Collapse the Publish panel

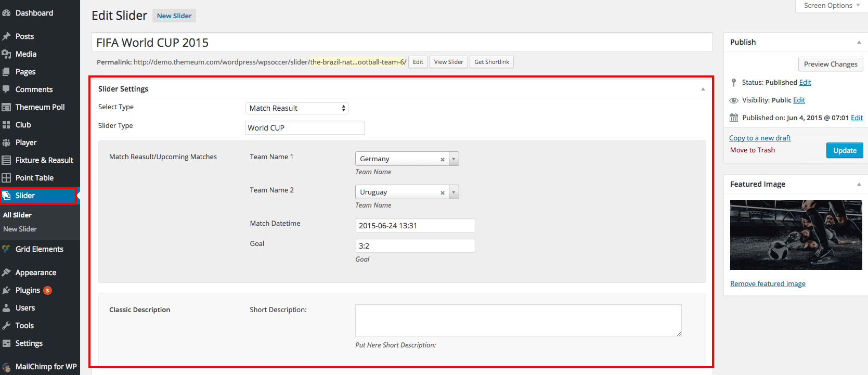coord(859,42)
